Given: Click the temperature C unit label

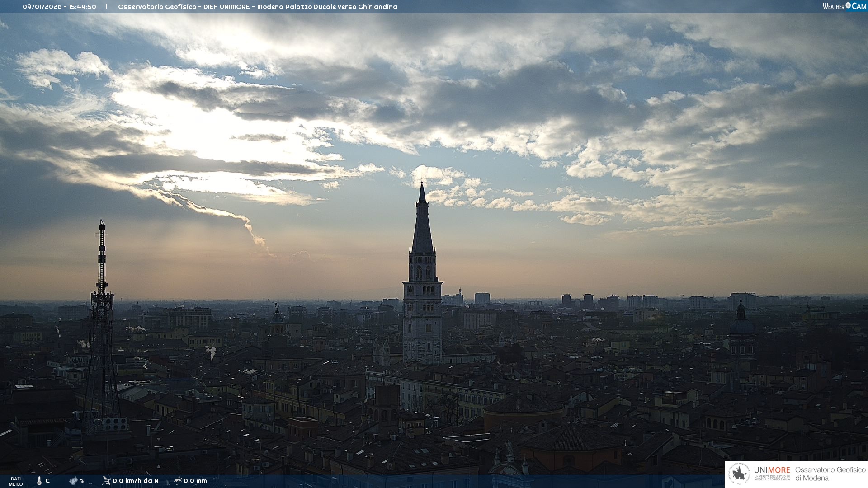Looking at the screenshot, I should (x=47, y=481).
